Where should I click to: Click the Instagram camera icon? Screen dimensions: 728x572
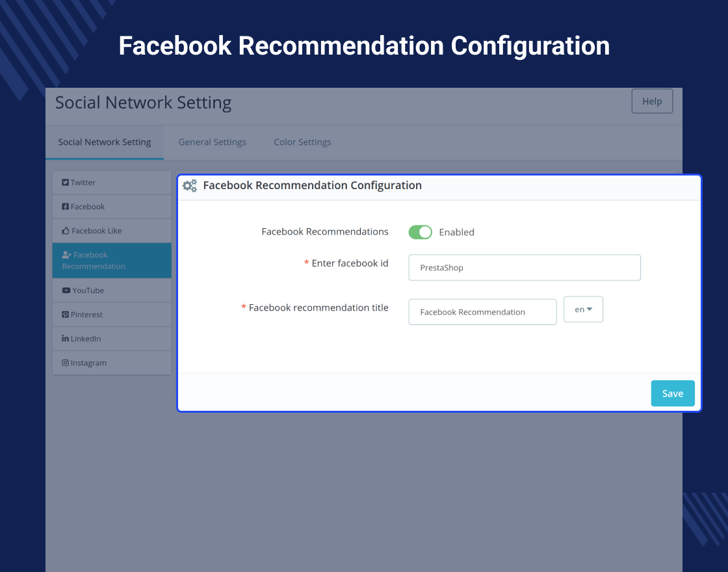66,363
